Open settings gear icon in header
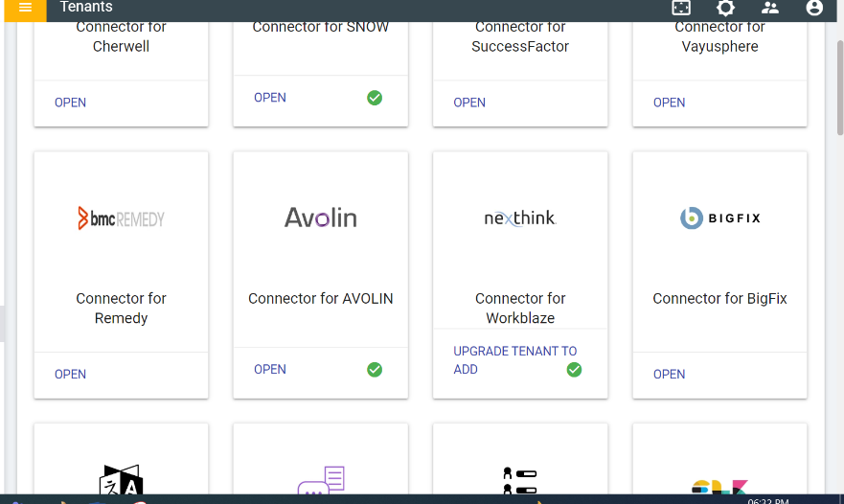Image resolution: width=844 pixels, height=504 pixels. tap(725, 8)
